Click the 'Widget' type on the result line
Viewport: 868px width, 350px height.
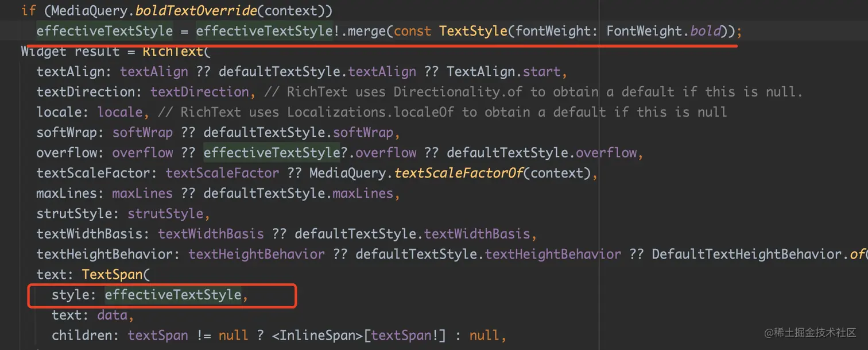pyautogui.click(x=44, y=51)
